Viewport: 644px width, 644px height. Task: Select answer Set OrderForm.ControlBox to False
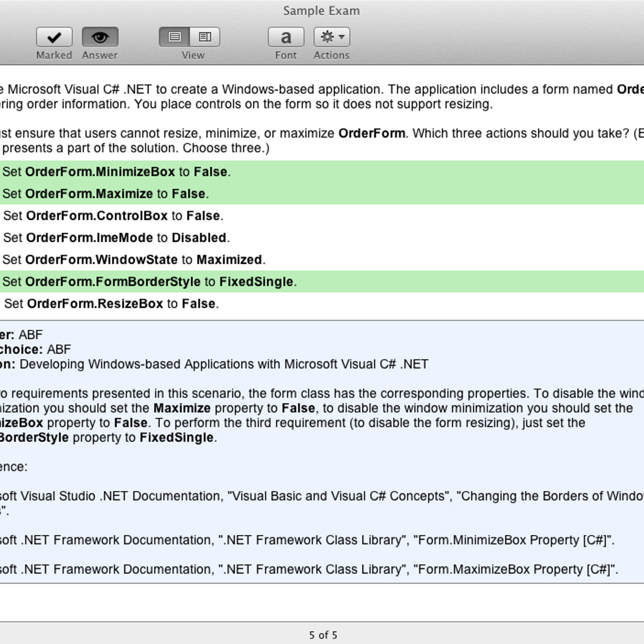point(322,216)
